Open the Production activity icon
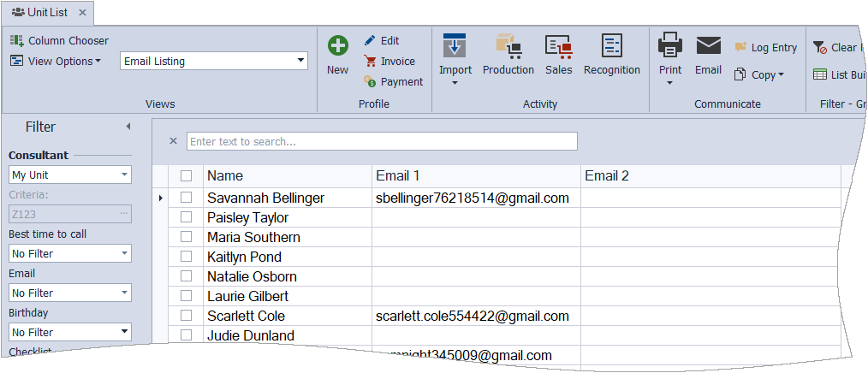868x373 pixels. [x=508, y=46]
